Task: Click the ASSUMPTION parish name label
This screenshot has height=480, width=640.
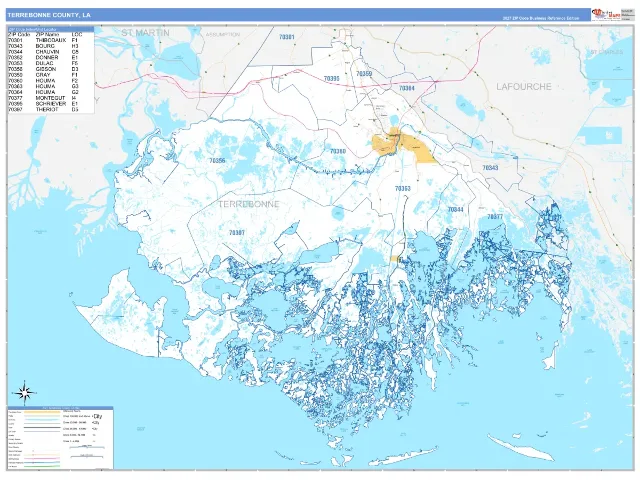Action: 223,35
